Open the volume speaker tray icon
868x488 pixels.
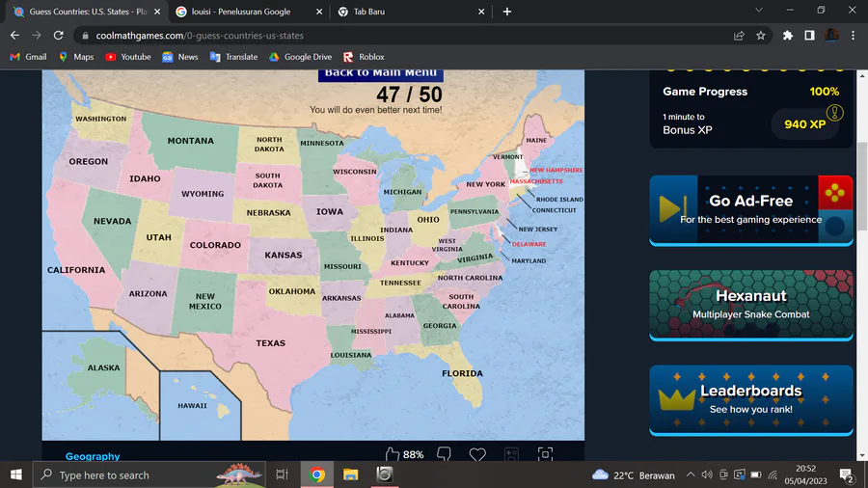pyautogui.click(x=706, y=474)
